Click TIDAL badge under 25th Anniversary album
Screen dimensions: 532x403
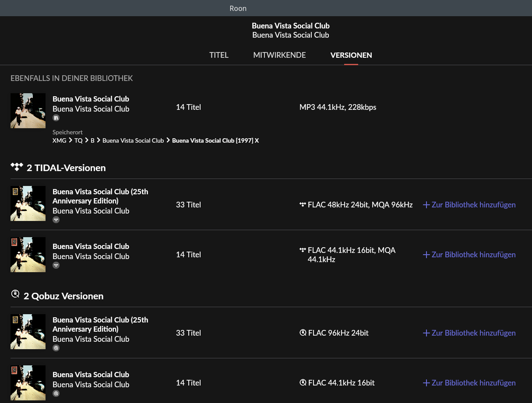56,220
